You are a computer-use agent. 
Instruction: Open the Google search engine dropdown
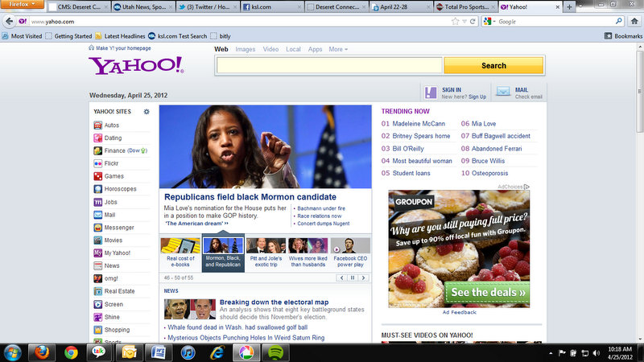[x=490, y=21]
